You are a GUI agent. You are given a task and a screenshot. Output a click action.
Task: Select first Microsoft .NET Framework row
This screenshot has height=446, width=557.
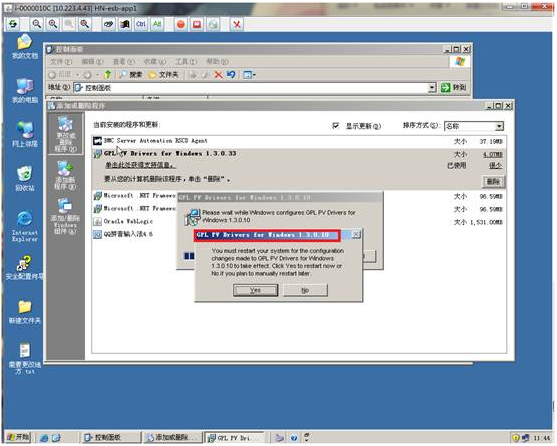[x=135, y=196]
